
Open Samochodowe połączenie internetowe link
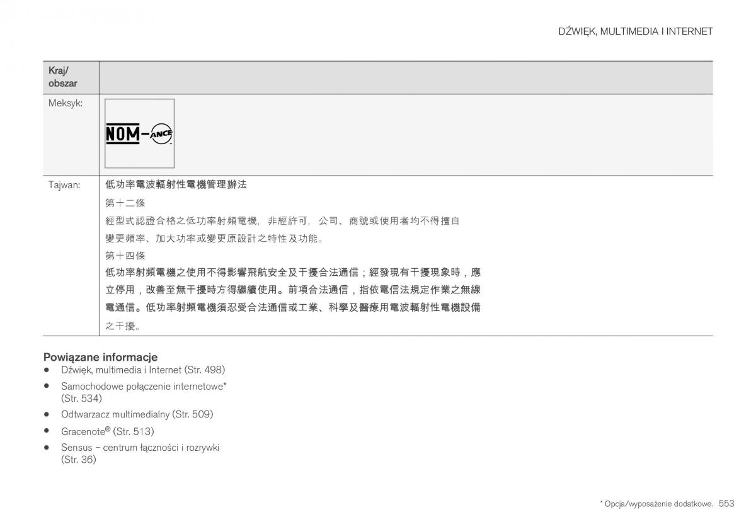coord(144,392)
